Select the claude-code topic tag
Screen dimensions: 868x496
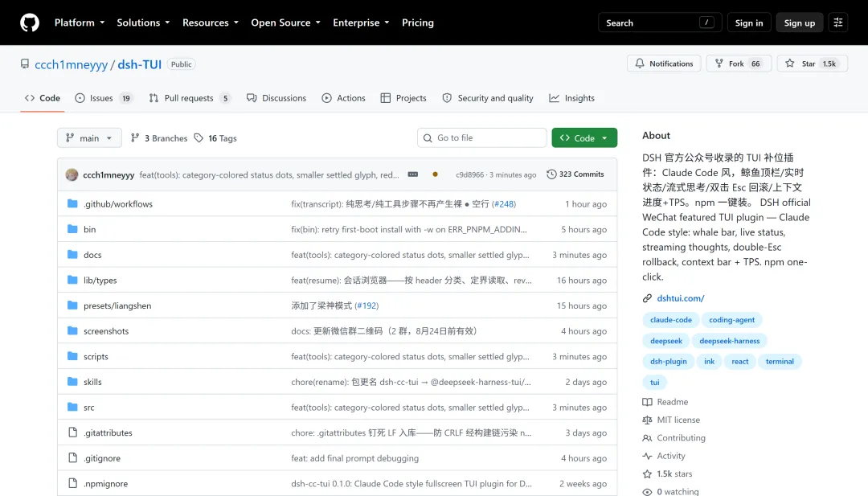click(x=671, y=320)
